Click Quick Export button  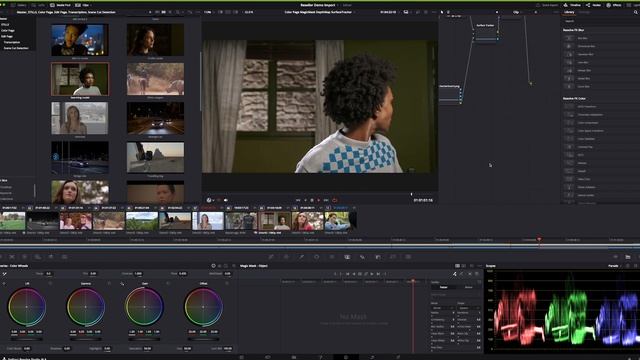(548, 5)
